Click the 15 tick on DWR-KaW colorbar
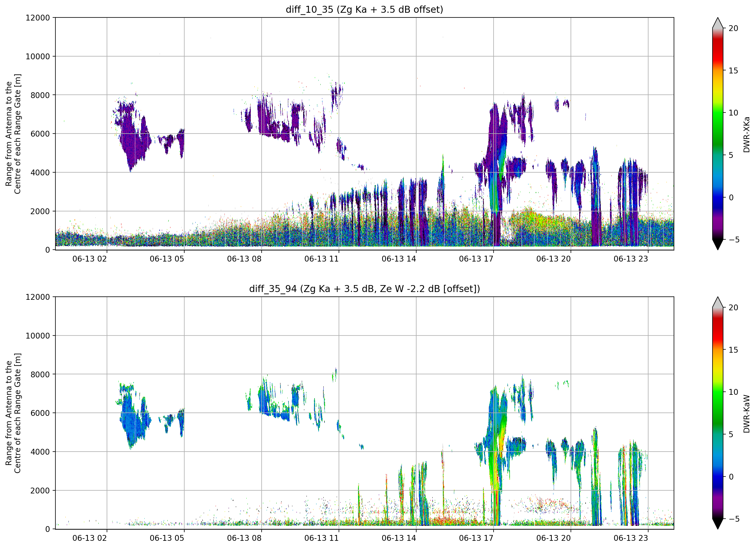This screenshot has width=756, height=548. coord(733,350)
